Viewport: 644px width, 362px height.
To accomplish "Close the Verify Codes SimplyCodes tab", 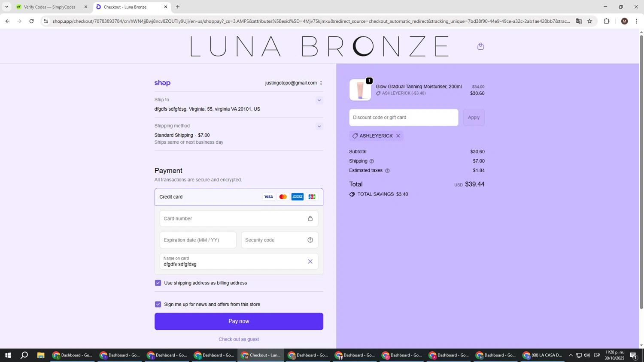I will pos(85,7).
